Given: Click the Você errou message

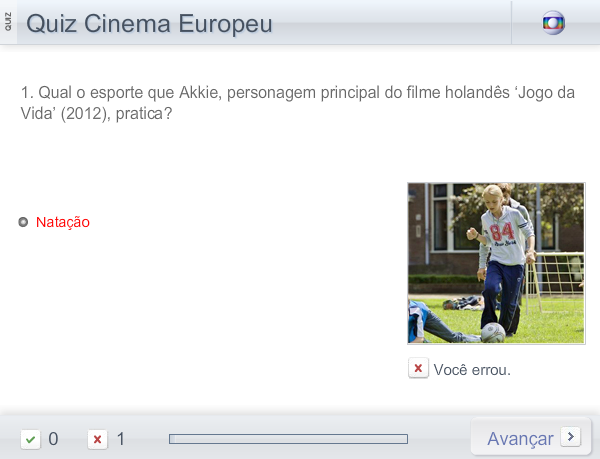Looking at the screenshot, I should click(472, 370).
